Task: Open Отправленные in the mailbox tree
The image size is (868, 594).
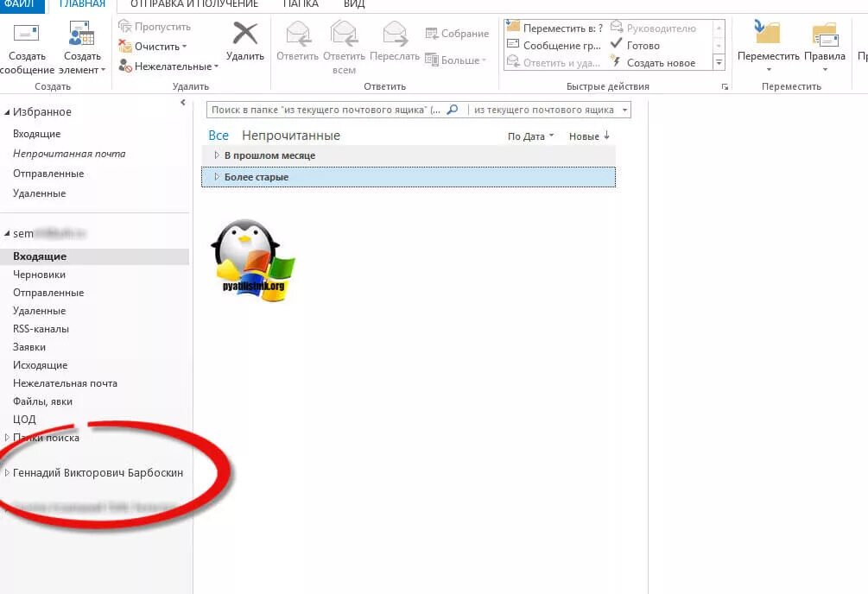Action: 48,293
